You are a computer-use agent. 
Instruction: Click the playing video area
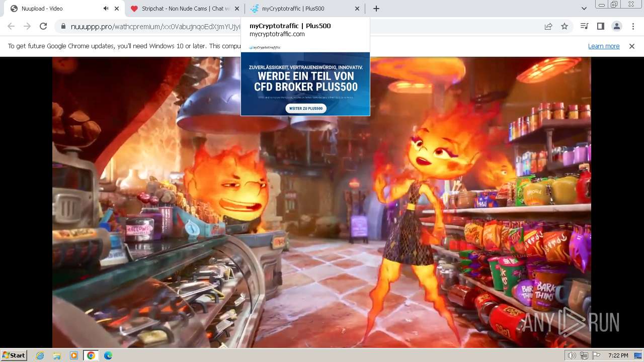click(x=321, y=202)
